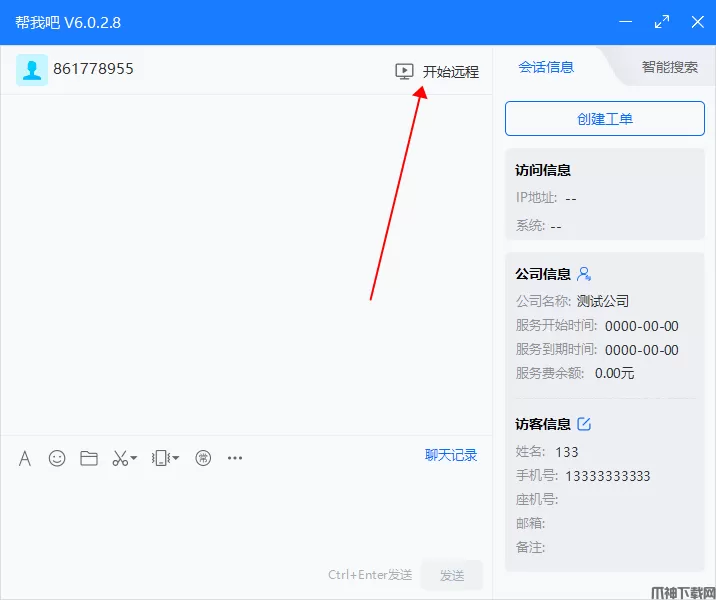Screen dimensions: 716x600
Task: Expand the screenshot options dropdown arrow
Action: [x=134, y=459]
